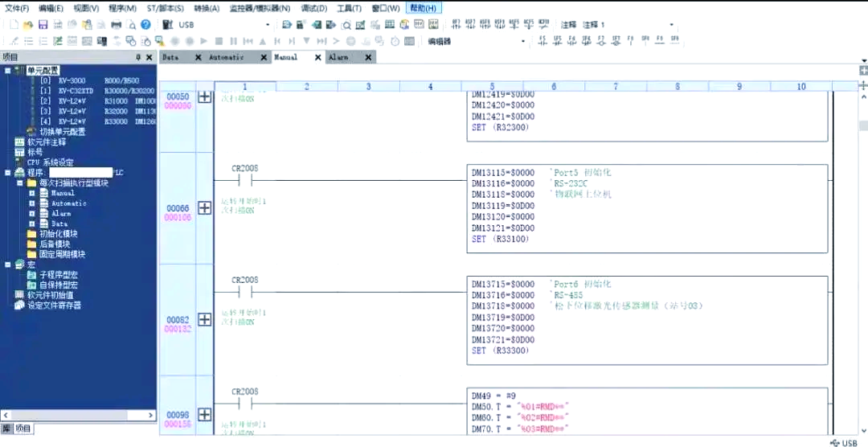Click the Stop square icon in debug toolbar
Viewport: 868px width, 447px height.
pos(219,40)
